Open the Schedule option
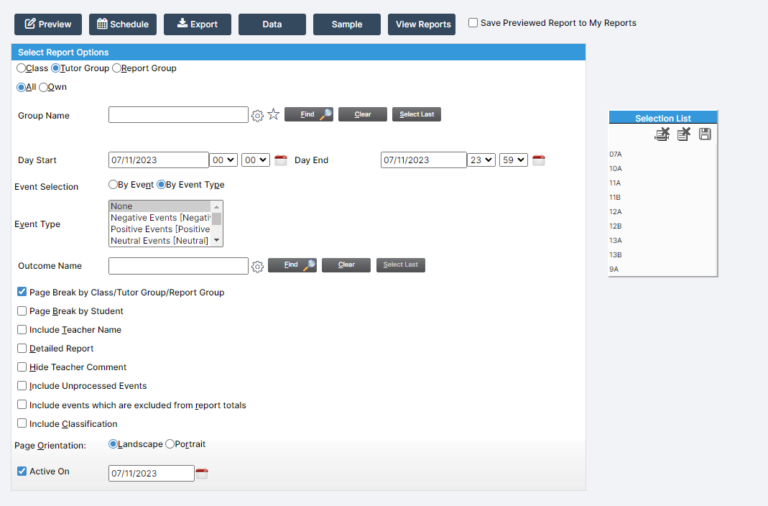The image size is (768, 506). coord(122,24)
